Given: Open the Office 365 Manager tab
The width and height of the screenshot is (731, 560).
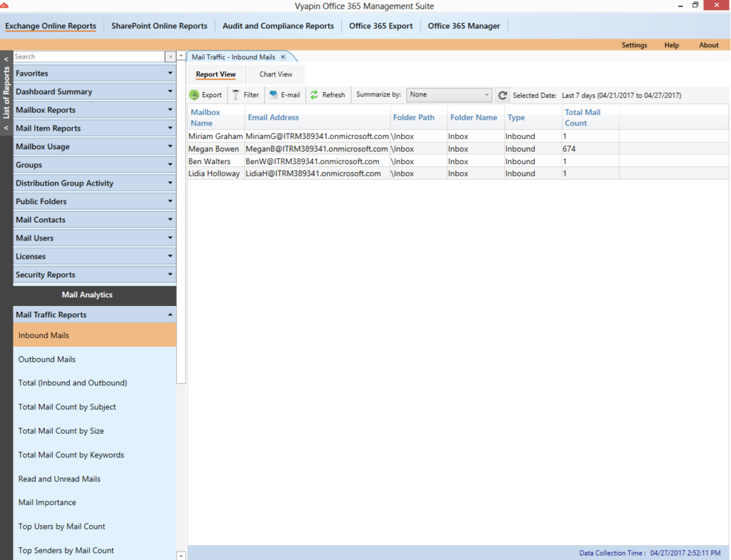Looking at the screenshot, I should tap(463, 26).
